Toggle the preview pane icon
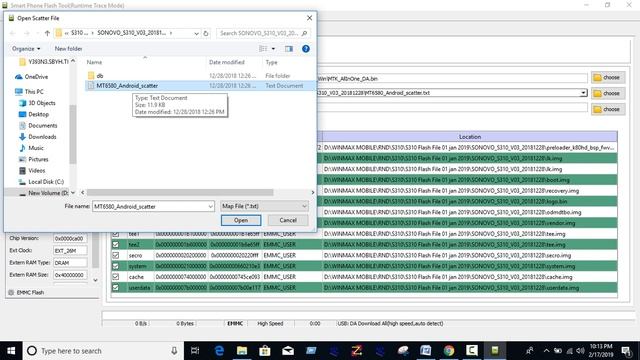The width and height of the screenshot is (640, 360). [x=289, y=49]
